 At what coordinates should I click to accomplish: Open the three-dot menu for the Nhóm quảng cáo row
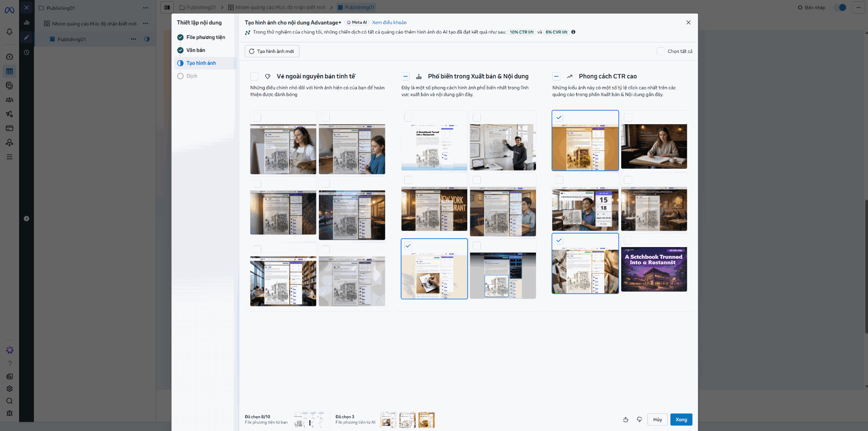[x=146, y=23]
